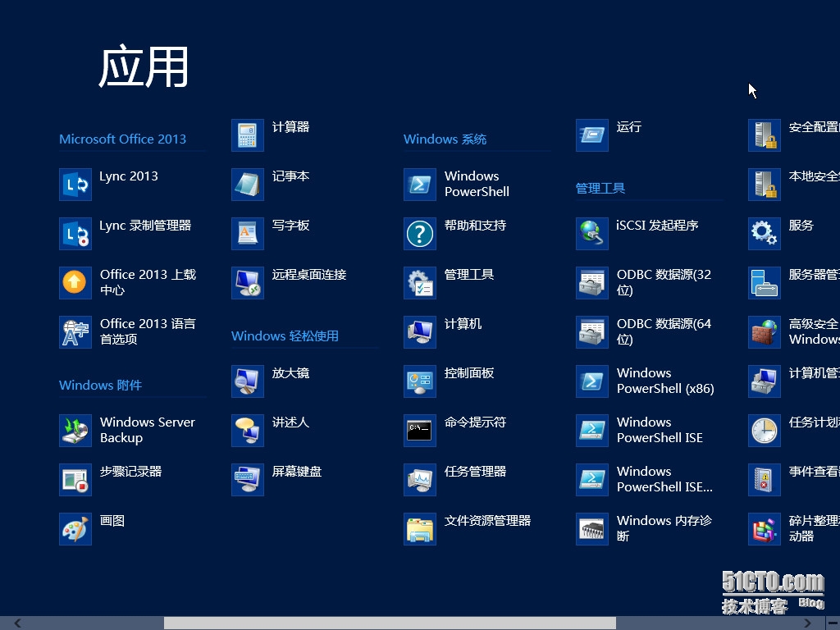Open ODBC 数据源(64 位) icon
This screenshot has height=630, width=840.
[592, 332]
